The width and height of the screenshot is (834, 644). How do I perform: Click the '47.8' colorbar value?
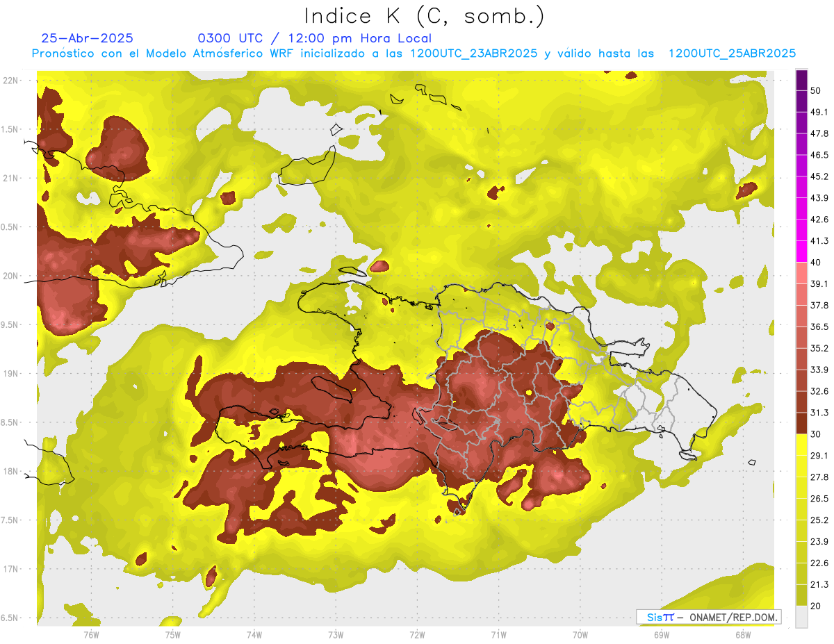tap(819, 133)
